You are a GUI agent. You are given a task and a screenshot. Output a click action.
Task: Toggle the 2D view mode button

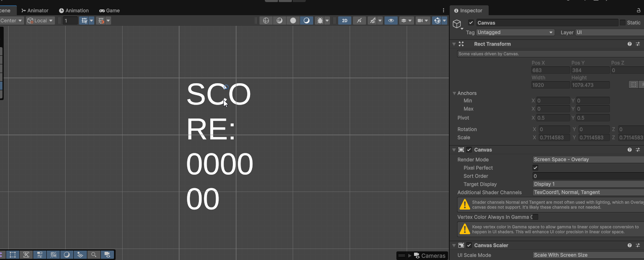pos(345,21)
